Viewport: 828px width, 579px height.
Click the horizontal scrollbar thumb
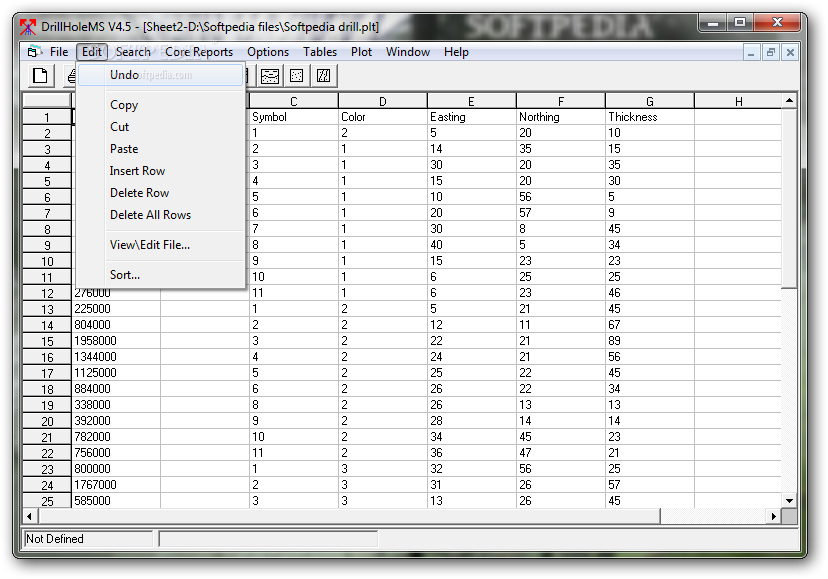(349, 516)
